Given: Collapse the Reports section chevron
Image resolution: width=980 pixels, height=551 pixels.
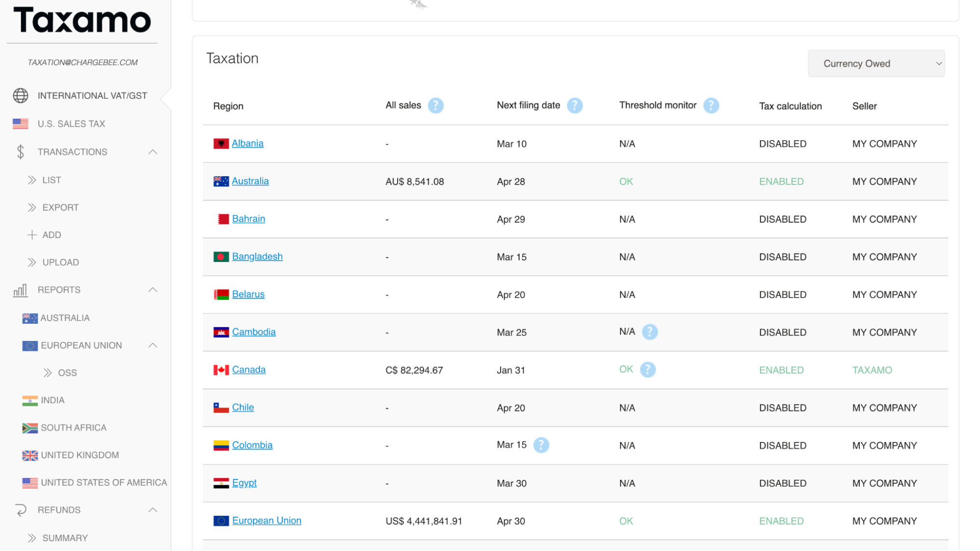Looking at the screenshot, I should coord(153,290).
